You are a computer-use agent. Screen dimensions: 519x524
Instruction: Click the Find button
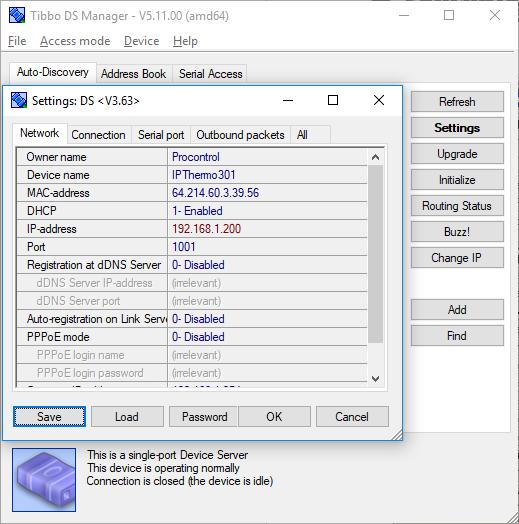pyautogui.click(x=457, y=336)
